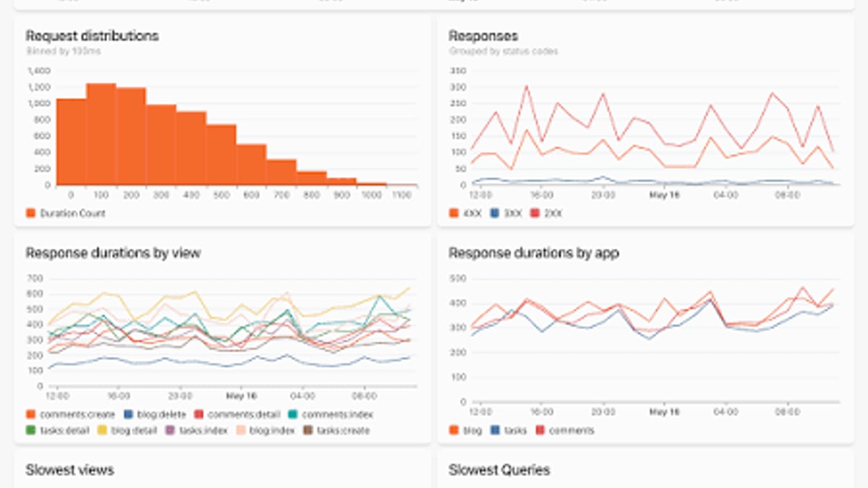The height and width of the screenshot is (488, 868).
Task: Toggle the comments series in by-app legend
Action: pyautogui.click(x=564, y=430)
